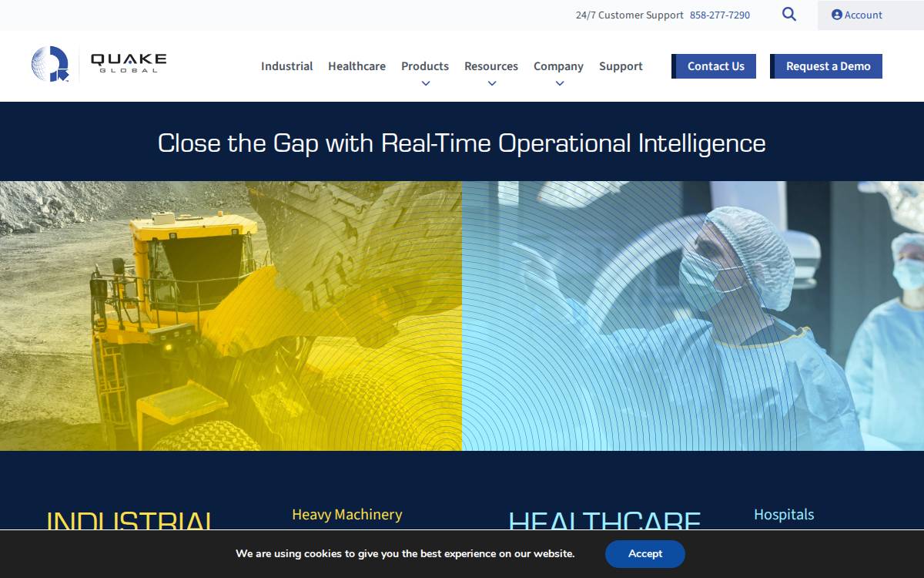924x578 pixels.
Task: Click the INDUSTRIAL section heading
Action: pos(130,520)
